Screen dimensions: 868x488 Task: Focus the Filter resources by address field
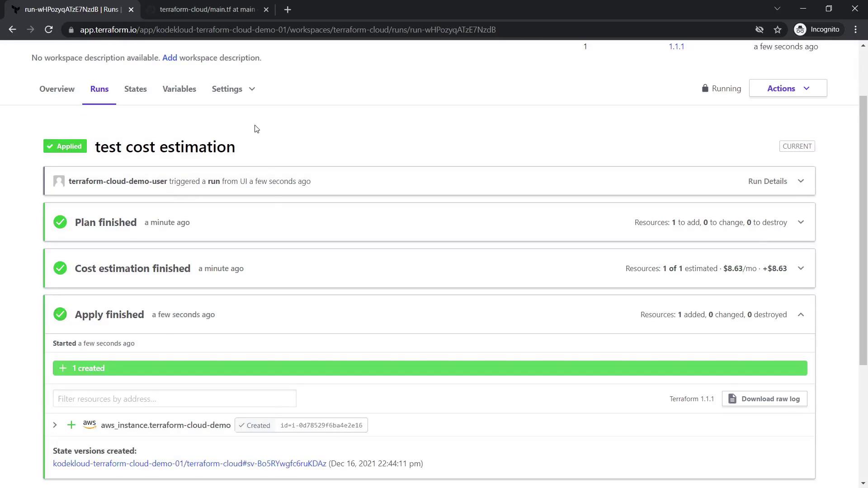175,399
